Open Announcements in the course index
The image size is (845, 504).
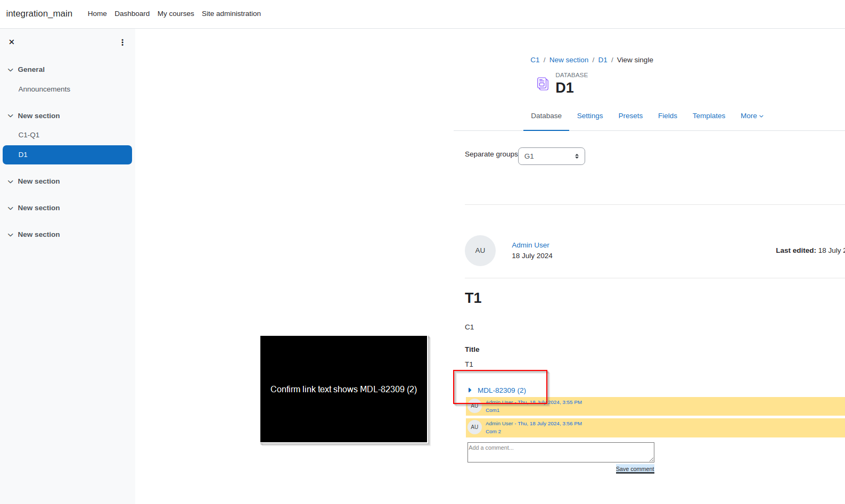[44, 89]
